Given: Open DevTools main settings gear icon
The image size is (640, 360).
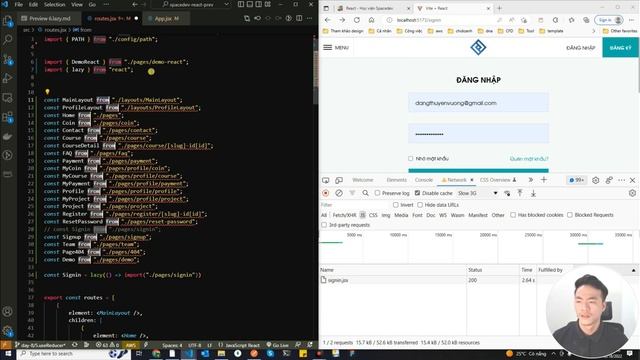Looking at the screenshot, I should [x=596, y=180].
